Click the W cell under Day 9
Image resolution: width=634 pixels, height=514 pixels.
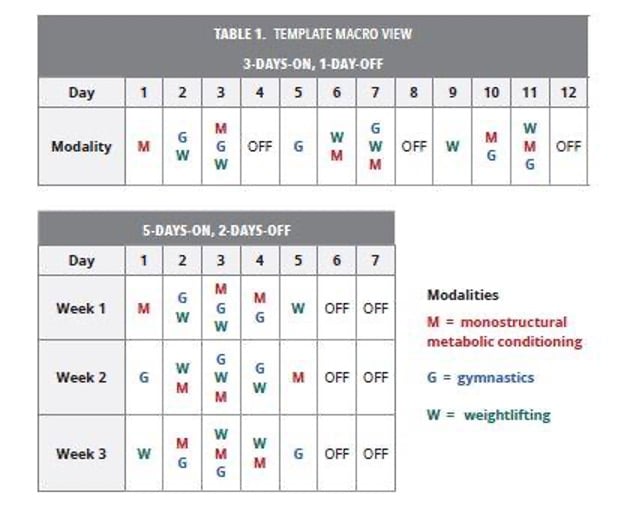point(452,146)
